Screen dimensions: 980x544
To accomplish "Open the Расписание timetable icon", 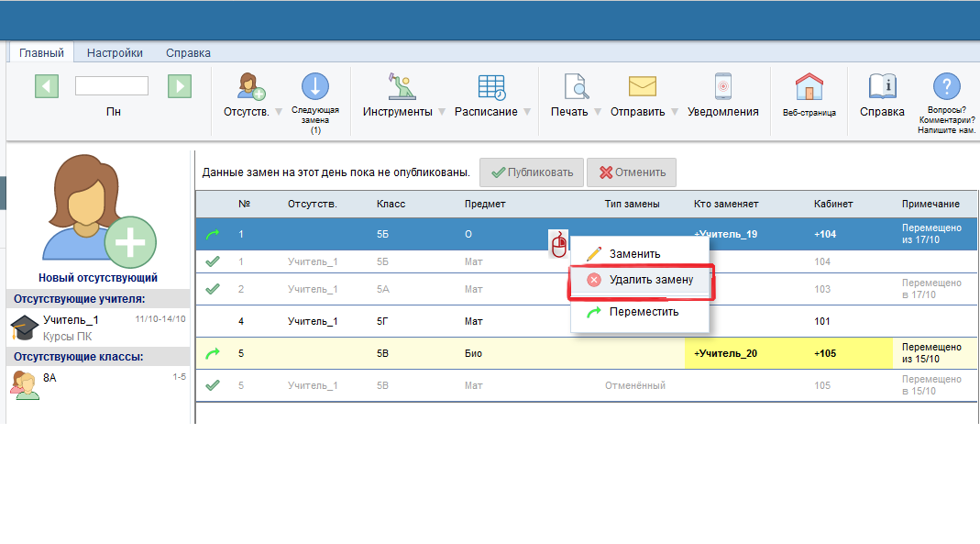I will click(x=491, y=87).
